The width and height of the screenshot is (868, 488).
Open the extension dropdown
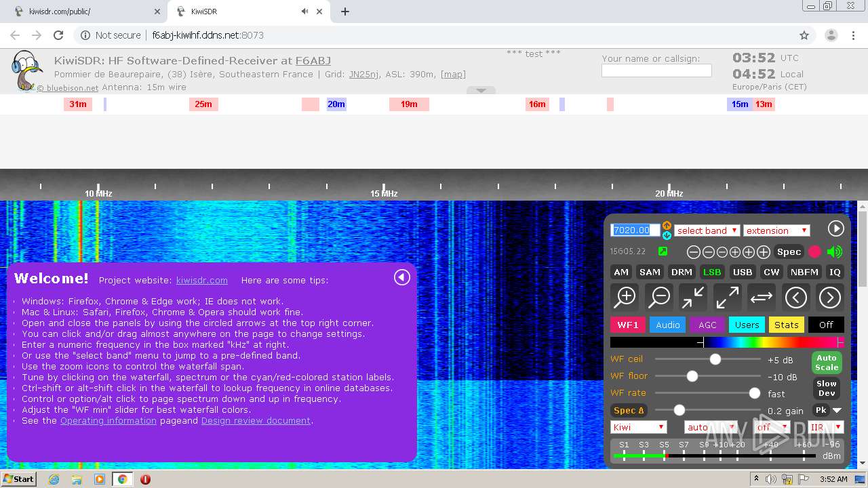pyautogui.click(x=776, y=230)
